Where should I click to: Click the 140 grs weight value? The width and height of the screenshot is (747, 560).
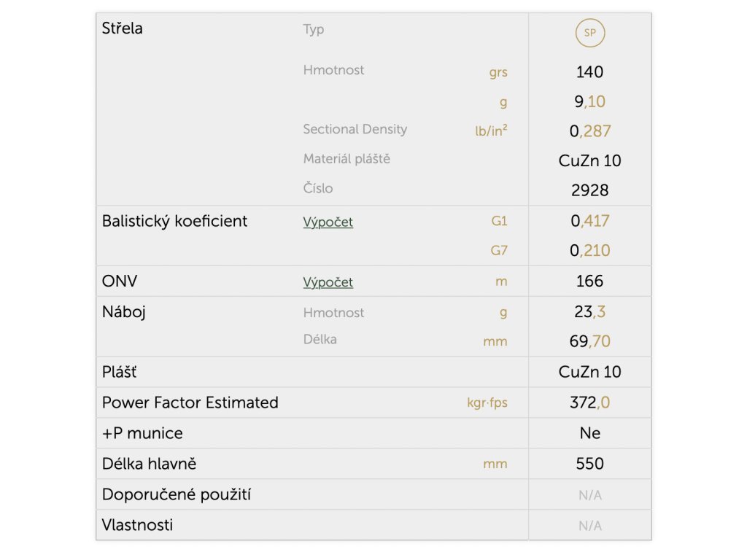tap(589, 72)
